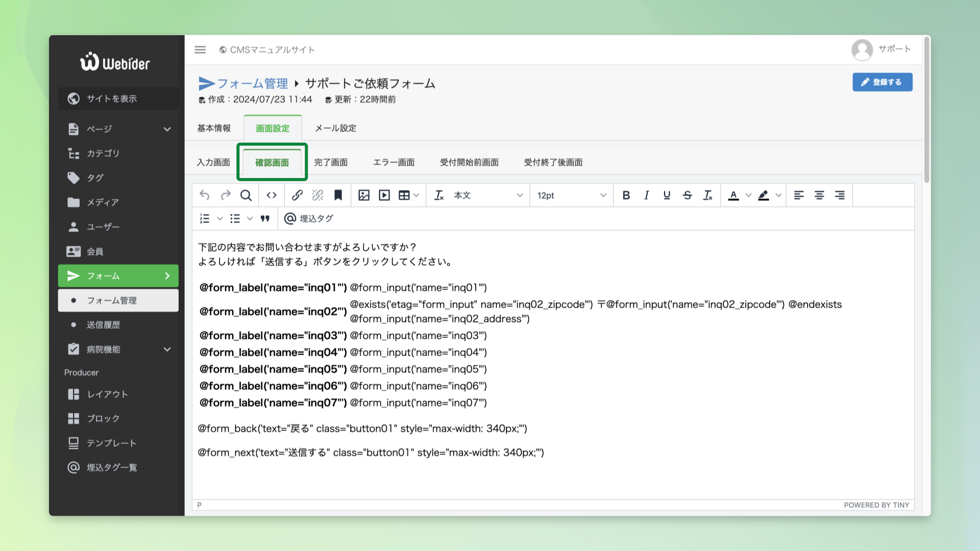Open the 本文 block format dropdown
The height and width of the screenshot is (551, 980).
pos(488,195)
